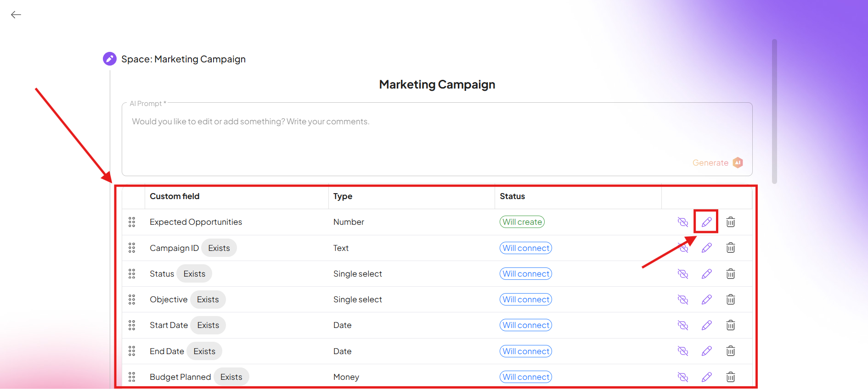Click the Will create status badge

(x=522, y=222)
